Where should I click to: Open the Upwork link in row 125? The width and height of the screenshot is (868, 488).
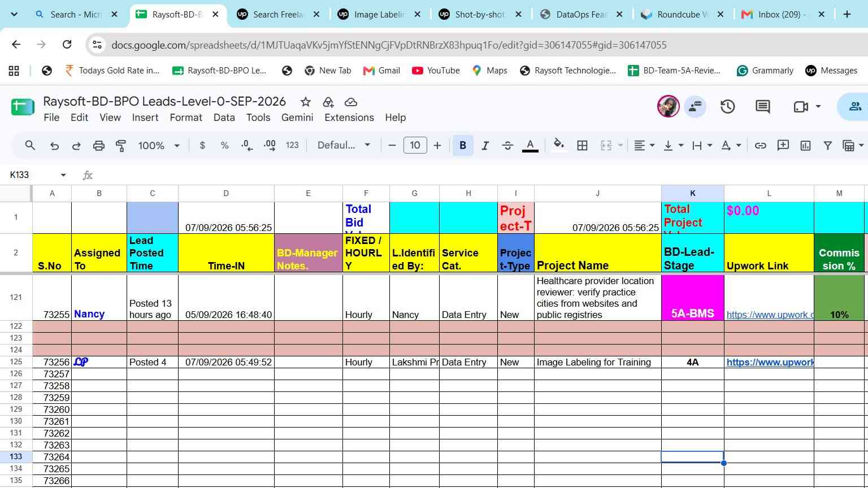click(770, 362)
